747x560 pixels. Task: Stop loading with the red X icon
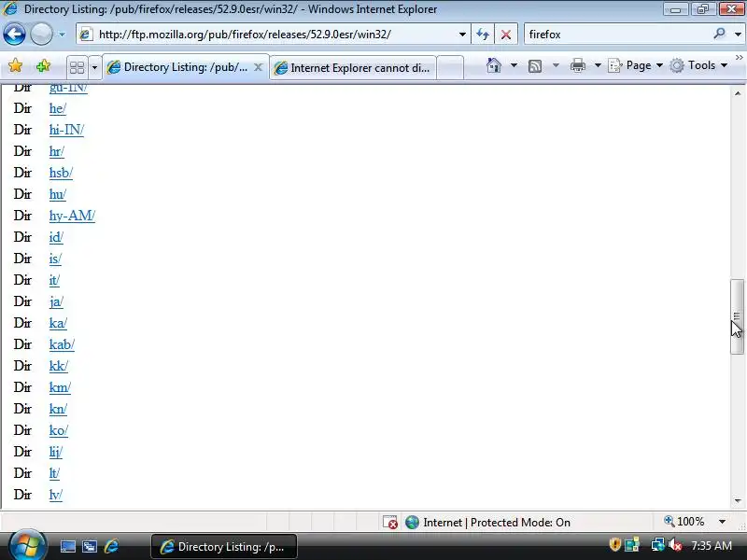(506, 35)
